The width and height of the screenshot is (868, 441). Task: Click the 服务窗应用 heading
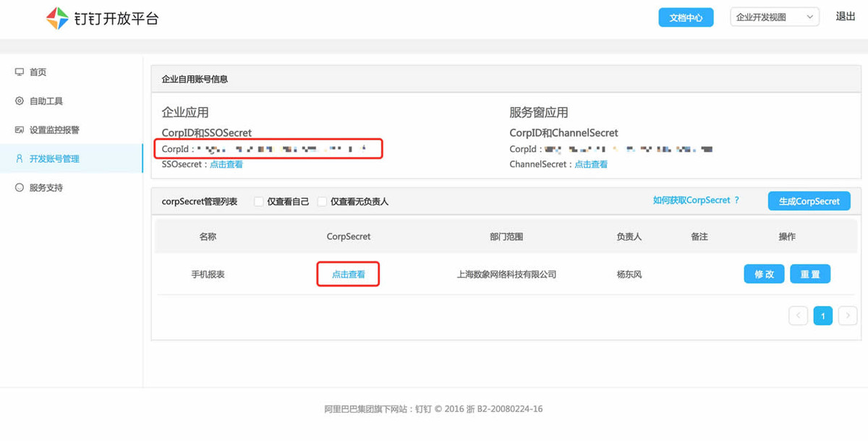click(x=539, y=113)
